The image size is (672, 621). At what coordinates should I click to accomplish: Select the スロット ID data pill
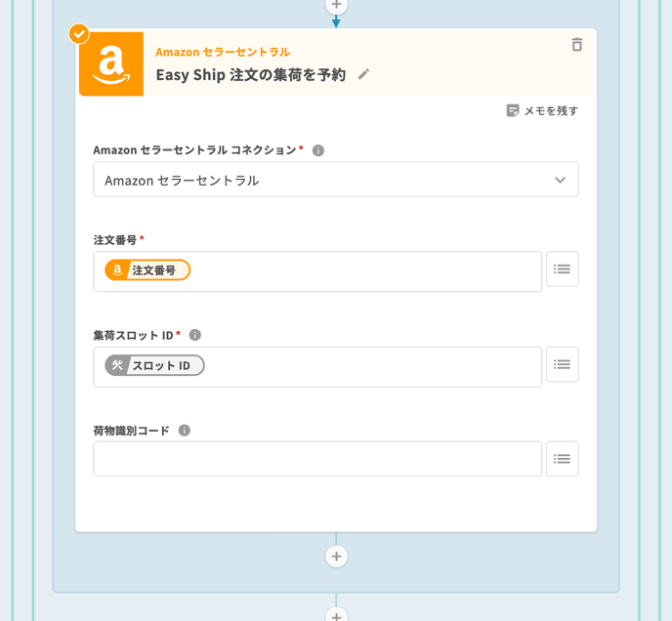pos(154,366)
